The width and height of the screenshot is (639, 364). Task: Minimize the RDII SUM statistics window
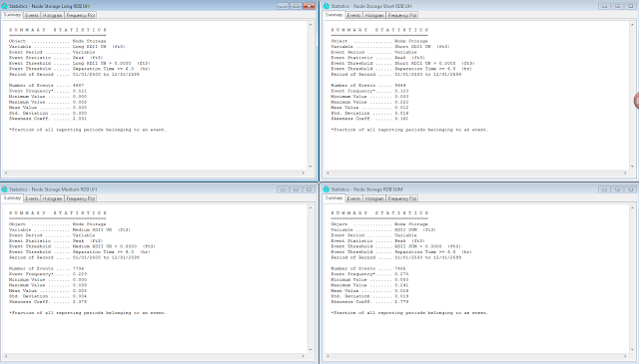tap(605, 189)
